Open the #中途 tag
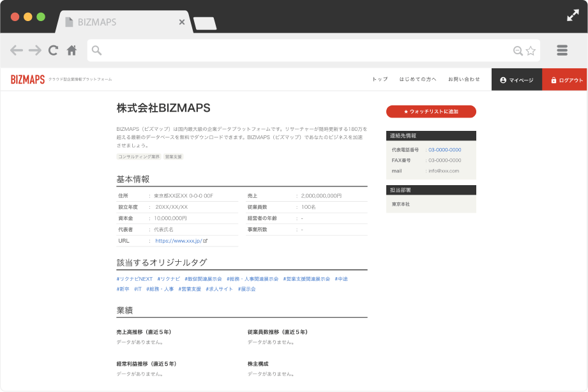 coord(342,279)
